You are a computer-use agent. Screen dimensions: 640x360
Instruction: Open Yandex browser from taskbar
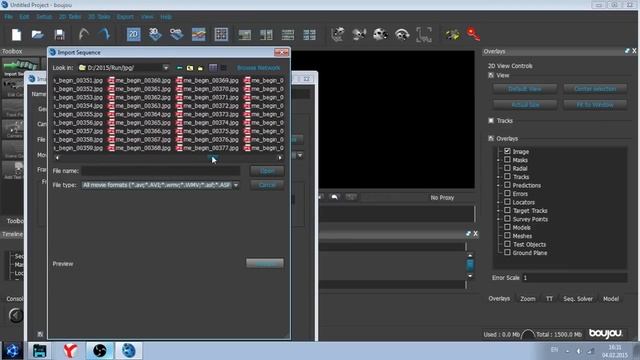[70, 351]
